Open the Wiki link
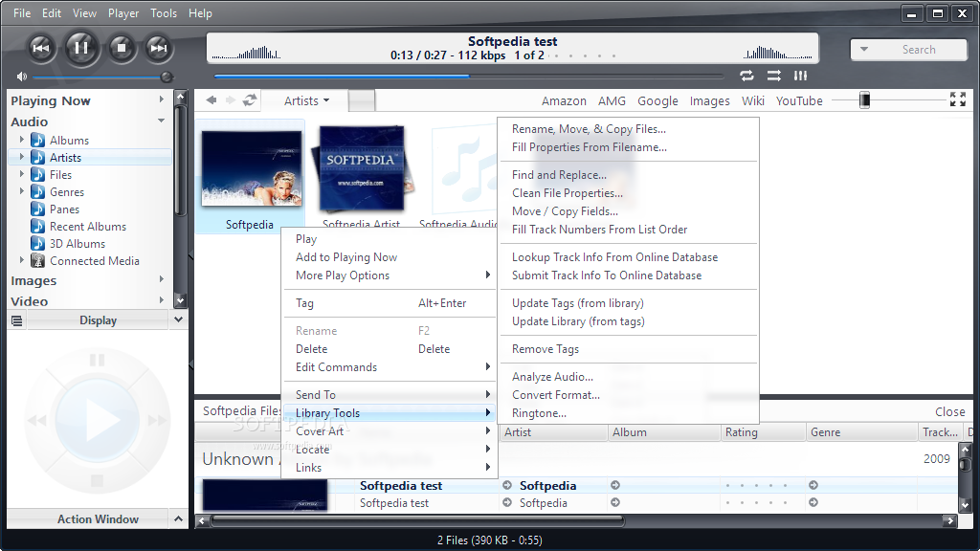Screen dimensions: 980x551 point(753,100)
